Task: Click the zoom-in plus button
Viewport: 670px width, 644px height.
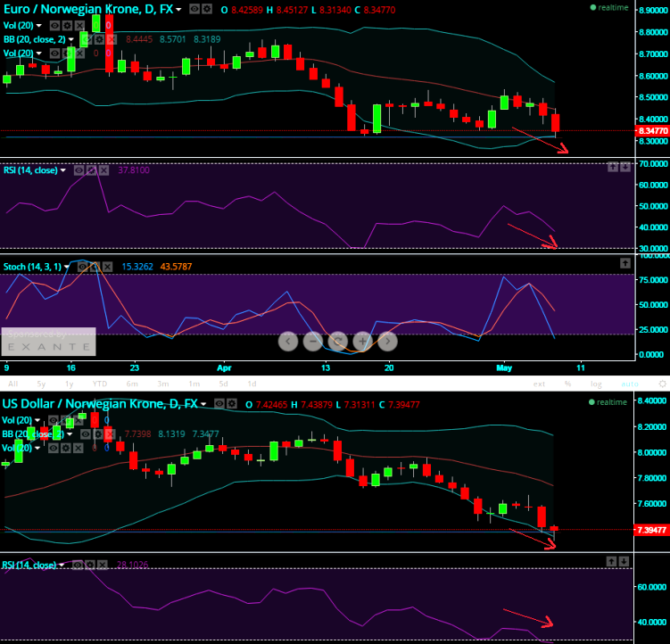Action: click(362, 341)
